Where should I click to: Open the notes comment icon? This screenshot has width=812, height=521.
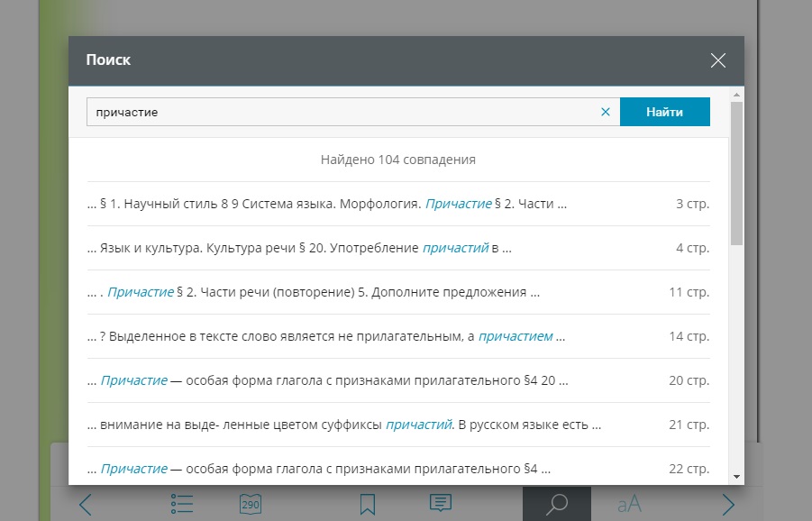point(441,503)
